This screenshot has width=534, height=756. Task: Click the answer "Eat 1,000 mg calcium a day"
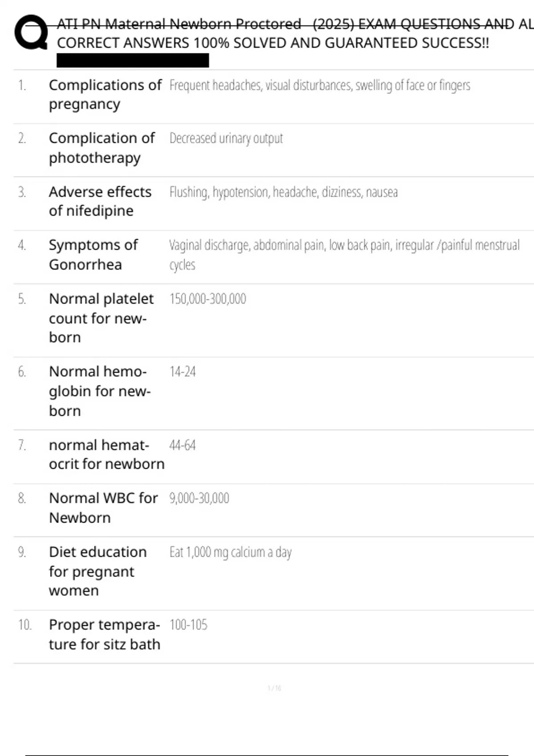click(x=231, y=552)
